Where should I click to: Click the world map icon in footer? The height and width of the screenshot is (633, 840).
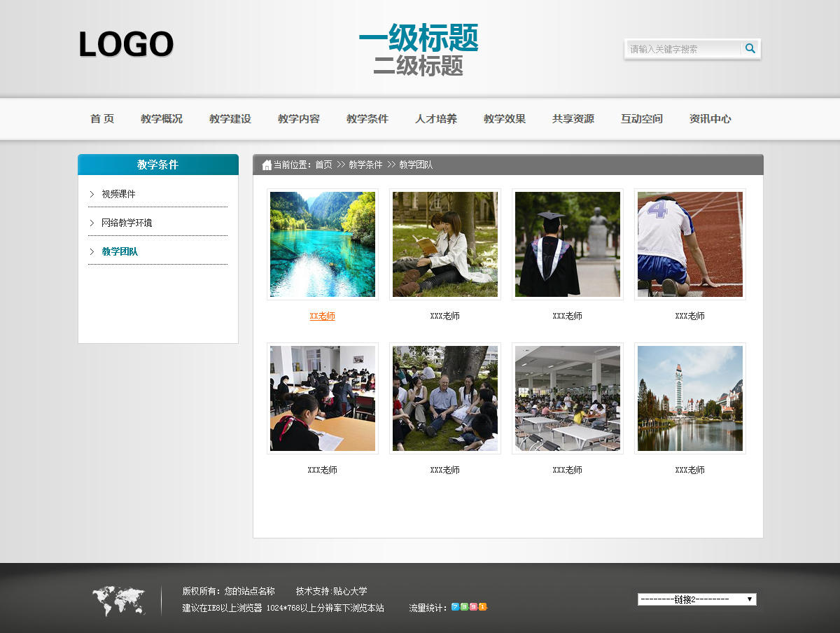click(119, 601)
